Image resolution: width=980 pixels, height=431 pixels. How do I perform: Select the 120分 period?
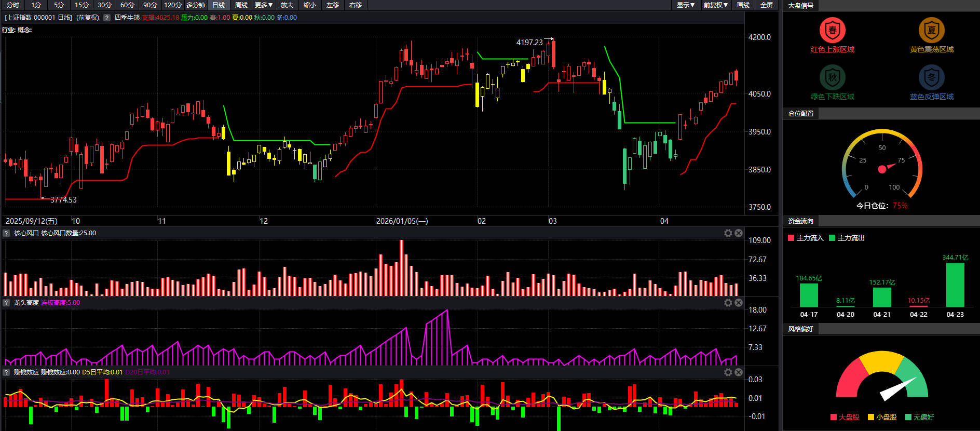pyautogui.click(x=173, y=5)
